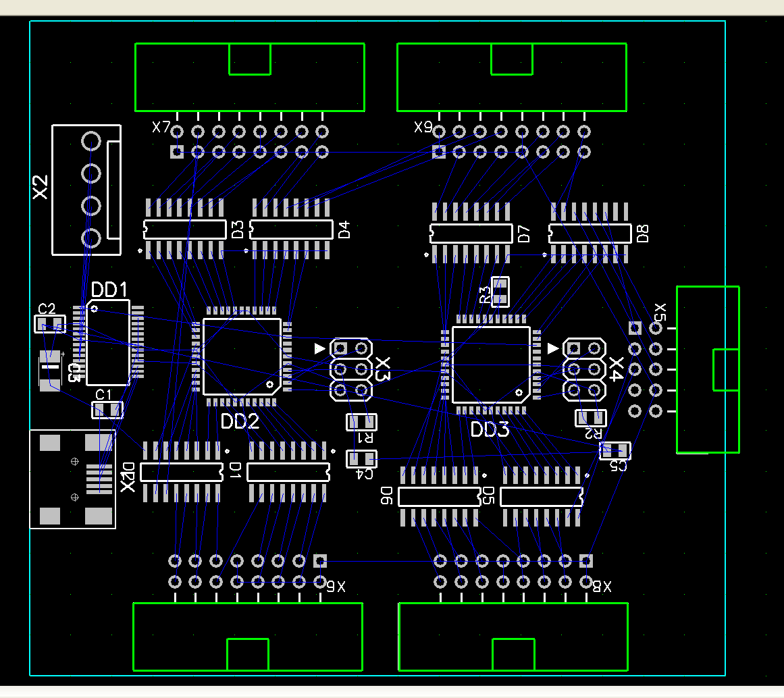Image resolution: width=784 pixels, height=698 pixels.
Task: Click the DD3 reference label
Action: click(490, 429)
